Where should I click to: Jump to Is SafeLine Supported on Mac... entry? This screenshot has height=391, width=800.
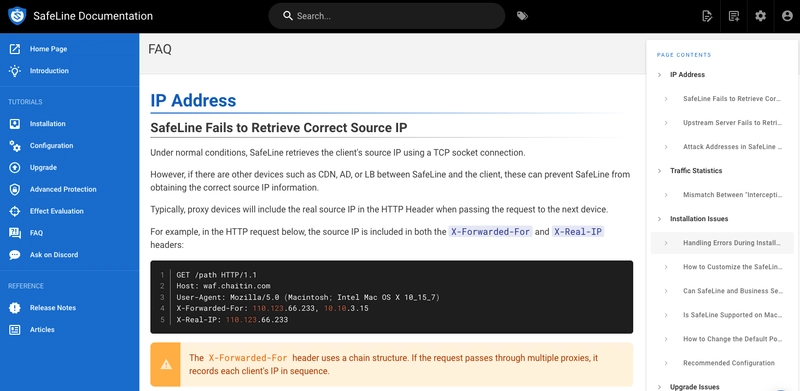732,315
